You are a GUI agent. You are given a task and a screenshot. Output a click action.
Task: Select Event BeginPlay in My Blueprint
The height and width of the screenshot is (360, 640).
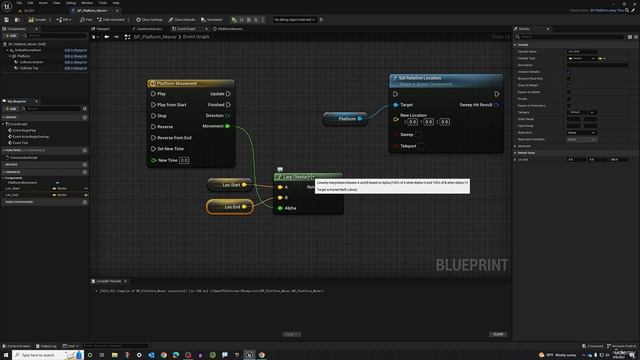24,131
